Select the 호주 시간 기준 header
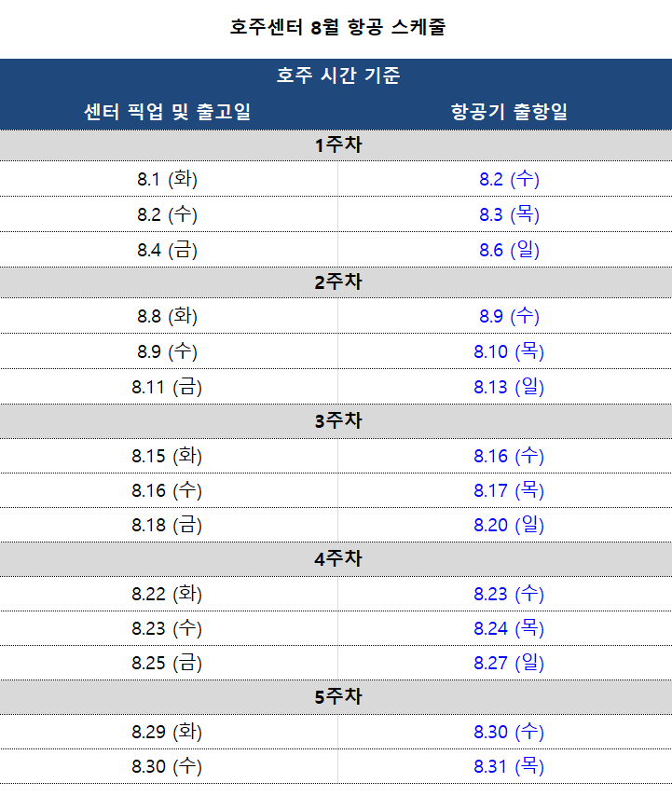The width and height of the screenshot is (672, 810). pos(337,76)
